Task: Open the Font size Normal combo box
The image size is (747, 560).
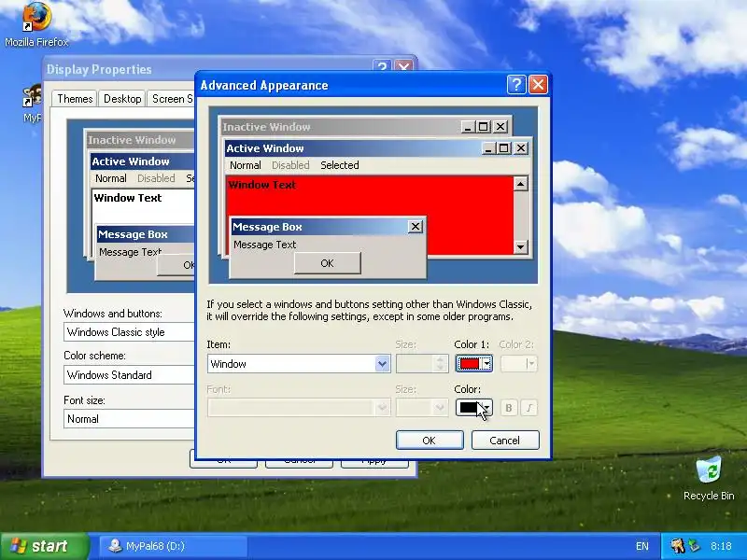Action: 129,419
